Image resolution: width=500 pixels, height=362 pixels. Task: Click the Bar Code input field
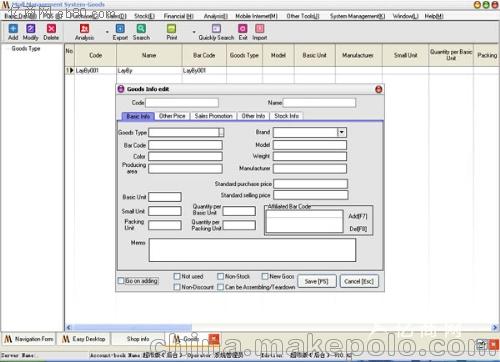point(185,145)
